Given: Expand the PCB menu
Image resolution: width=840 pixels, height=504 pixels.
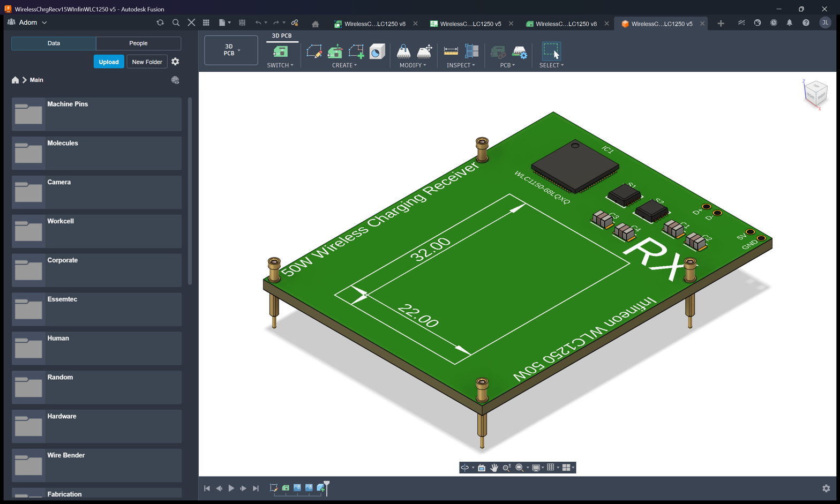Looking at the screenshot, I should click(x=507, y=65).
